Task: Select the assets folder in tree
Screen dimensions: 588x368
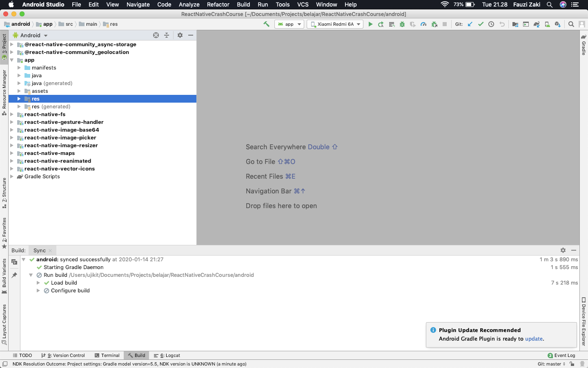Action: coord(40,91)
